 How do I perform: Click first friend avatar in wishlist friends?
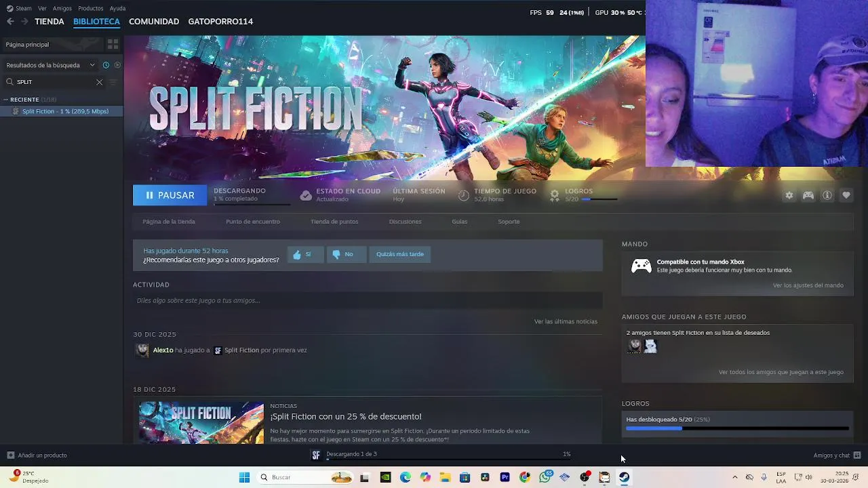(x=635, y=346)
